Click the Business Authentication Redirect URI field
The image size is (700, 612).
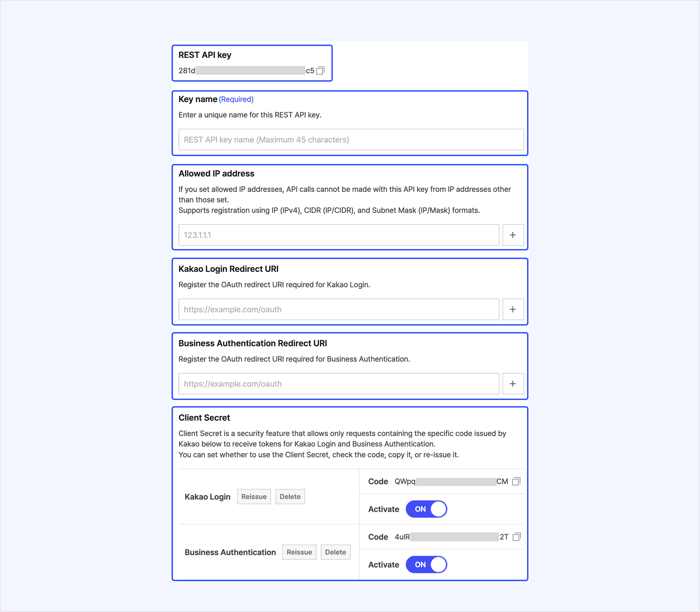339,384
